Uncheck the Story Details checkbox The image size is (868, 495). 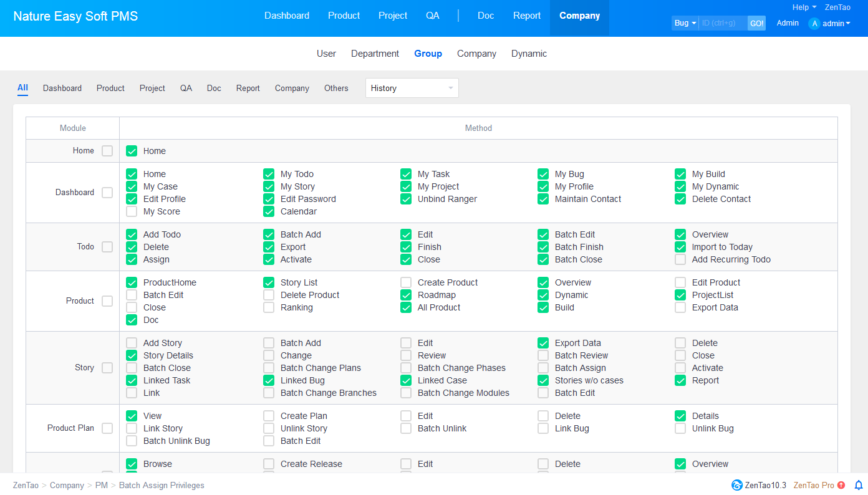pyautogui.click(x=132, y=355)
